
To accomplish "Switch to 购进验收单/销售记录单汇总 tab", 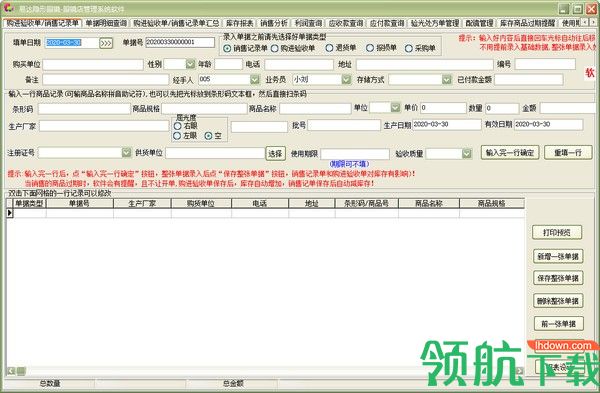I will pos(176,23).
